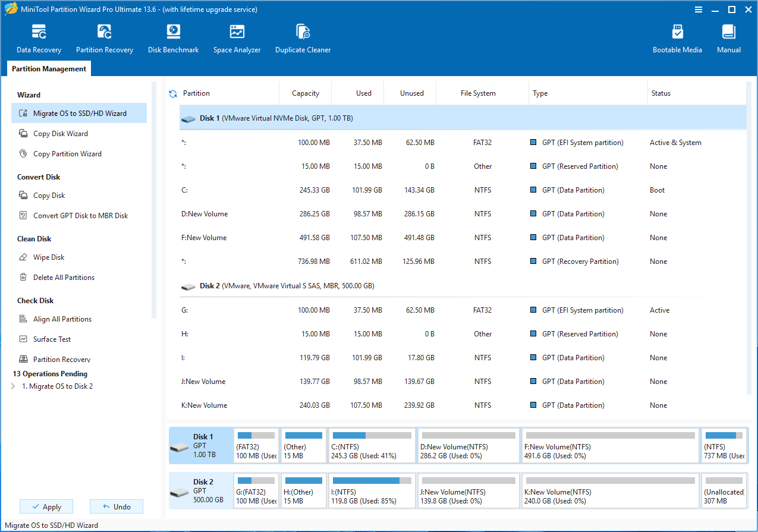Apply the pending operations
This screenshot has width=758, height=532.
pos(46,506)
